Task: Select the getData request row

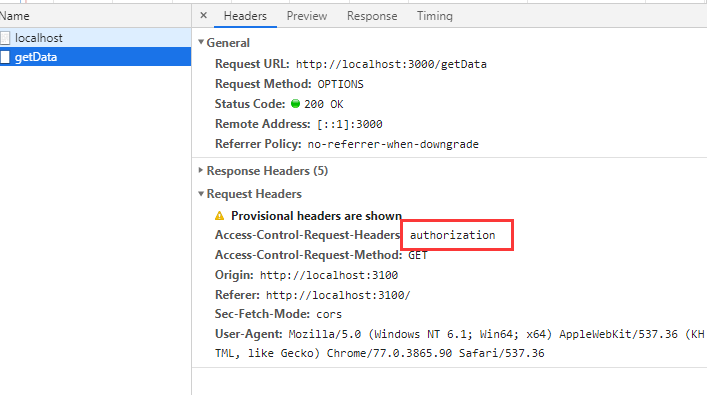Action: 96,57
